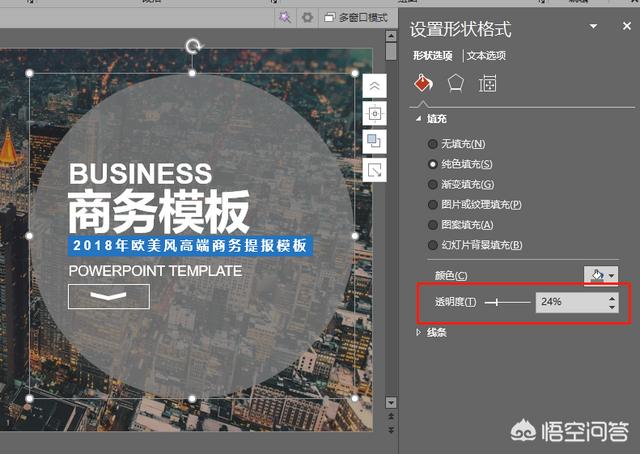The width and height of the screenshot is (640, 454).
Task: Click the crop/center floating toolbar button
Action: tap(374, 114)
